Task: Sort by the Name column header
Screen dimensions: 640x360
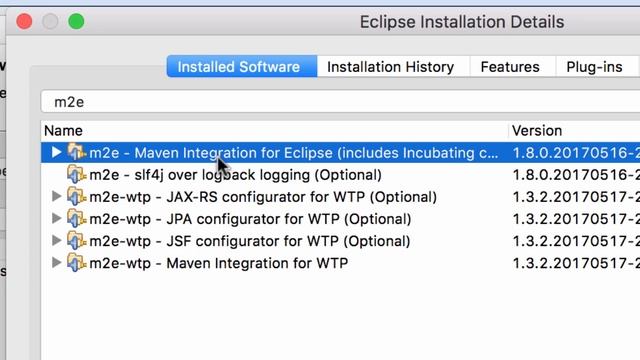Action: [x=275, y=131]
